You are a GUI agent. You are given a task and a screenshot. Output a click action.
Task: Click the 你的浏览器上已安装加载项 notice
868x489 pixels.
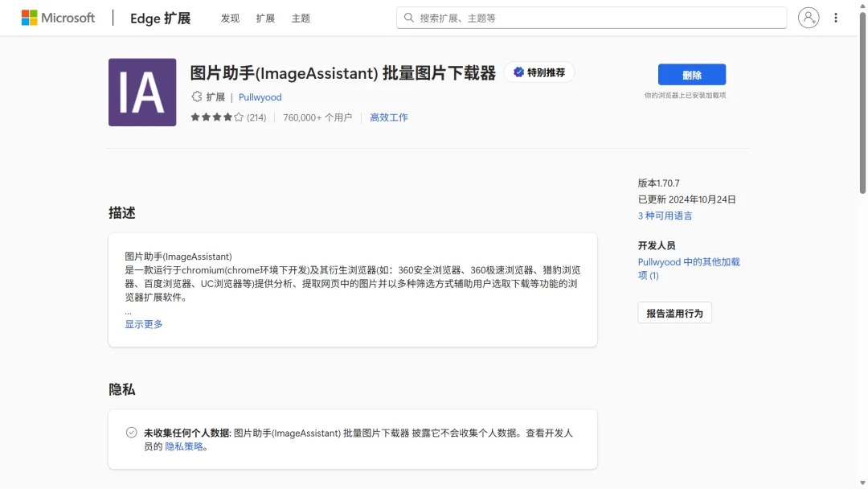click(x=685, y=95)
